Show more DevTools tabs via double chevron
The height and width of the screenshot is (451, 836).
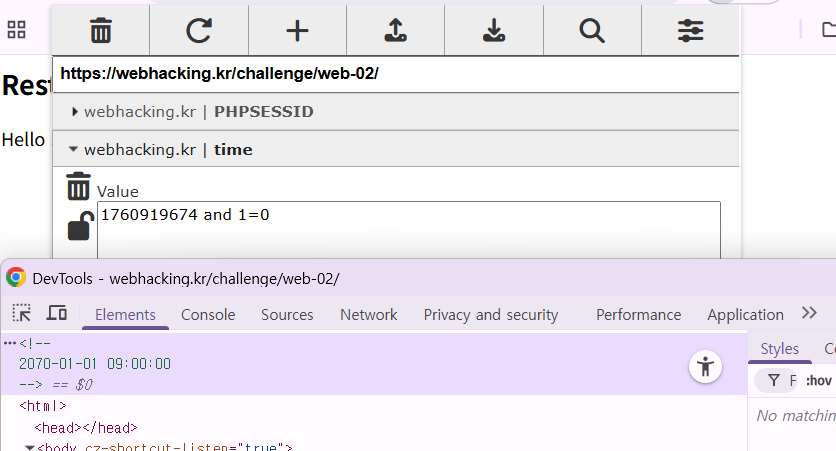(809, 314)
